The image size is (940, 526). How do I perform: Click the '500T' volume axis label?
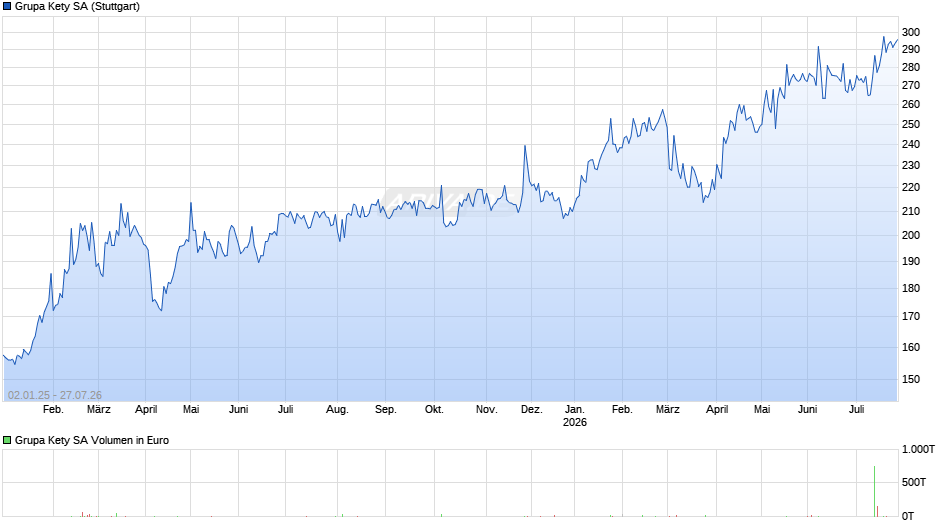(914, 482)
